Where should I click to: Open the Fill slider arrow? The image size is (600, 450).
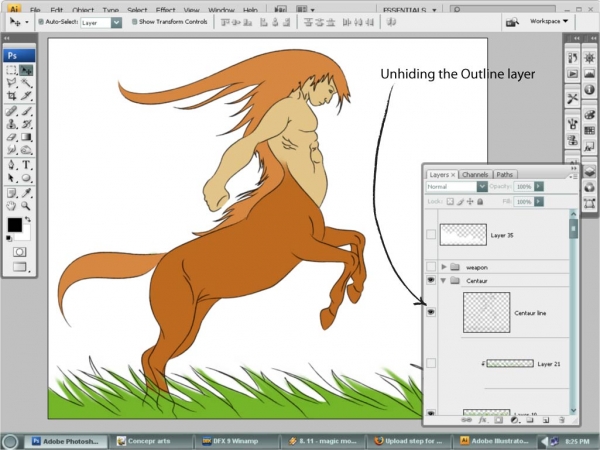click(x=539, y=201)
